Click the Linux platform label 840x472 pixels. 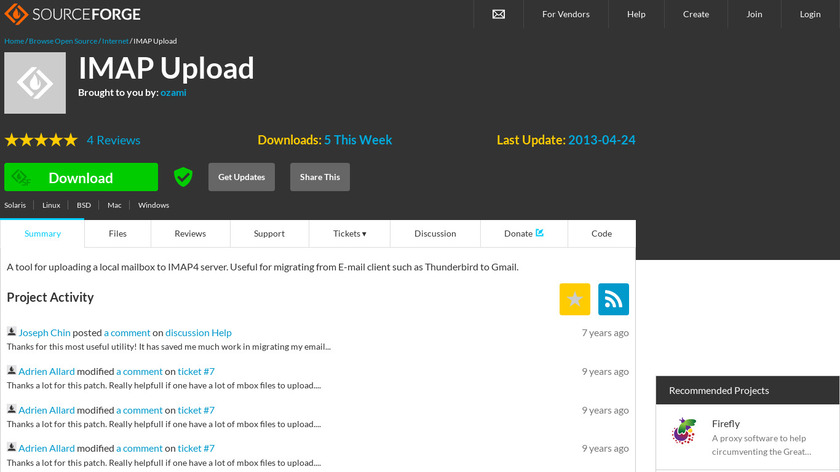point(51,205)
